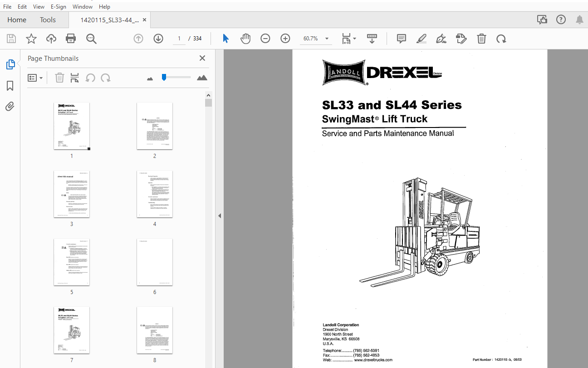Screen dimensions: 588x368
Task: Switch to the Home tab
Action: click(x=17, y=20)
